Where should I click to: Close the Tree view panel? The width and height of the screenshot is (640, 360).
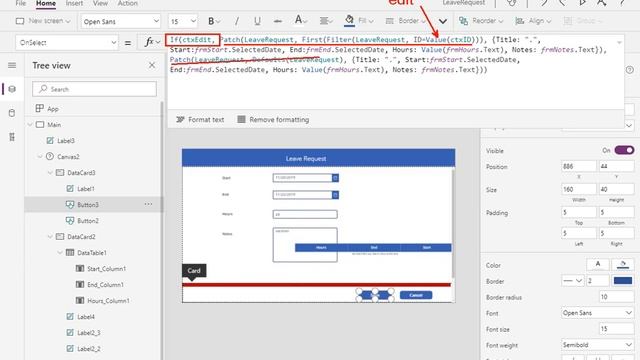[x=152, y=65]
